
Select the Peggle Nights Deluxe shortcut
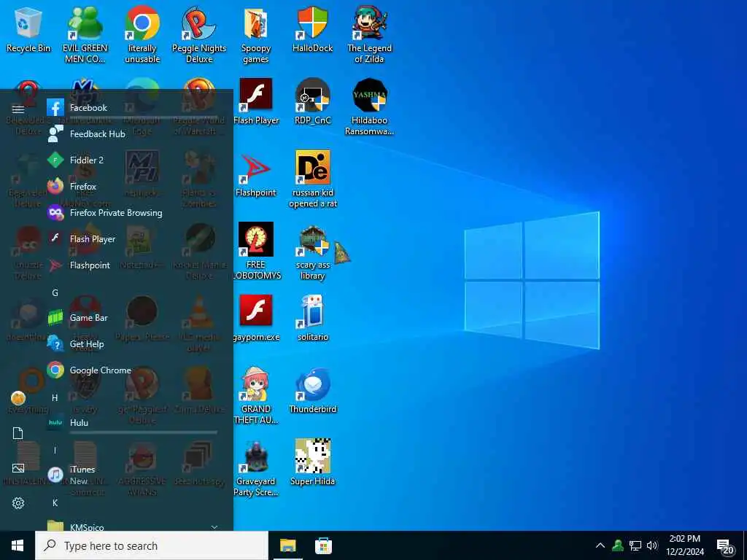click(199, 34)
